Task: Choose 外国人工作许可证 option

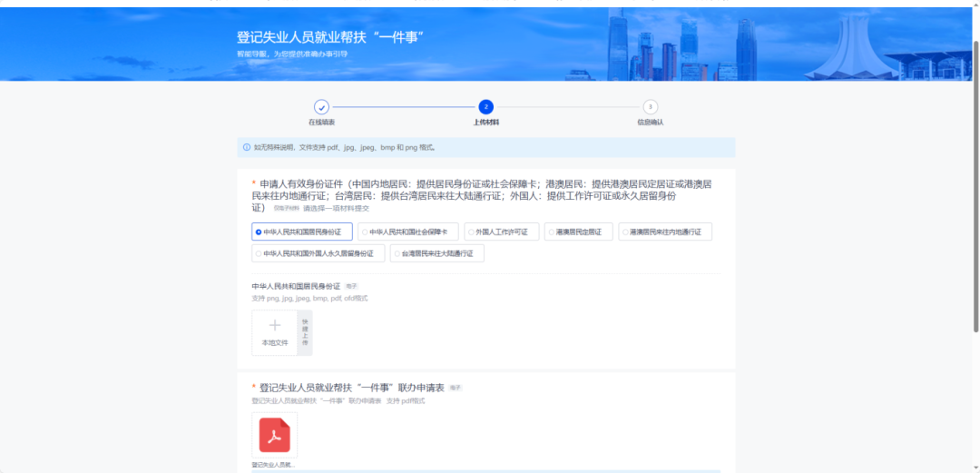Action: coord(501,232)
